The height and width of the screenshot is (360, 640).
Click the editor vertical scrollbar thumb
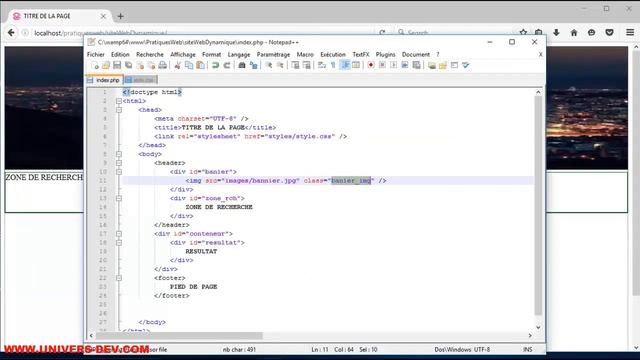click(x=538, y=206)
